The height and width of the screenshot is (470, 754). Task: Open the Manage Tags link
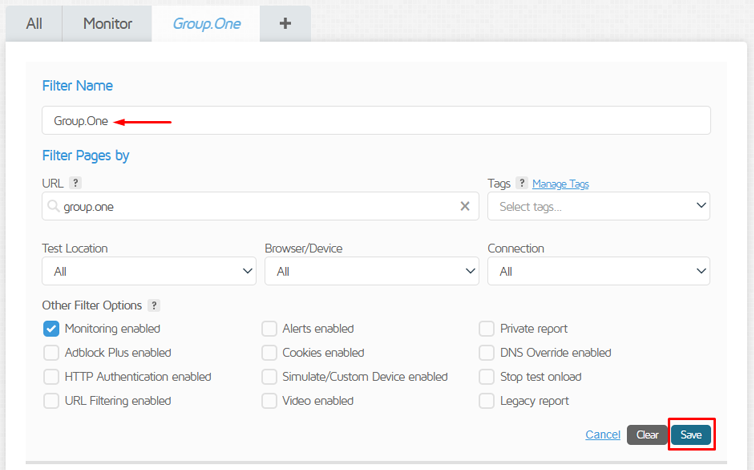click(560, 184)
